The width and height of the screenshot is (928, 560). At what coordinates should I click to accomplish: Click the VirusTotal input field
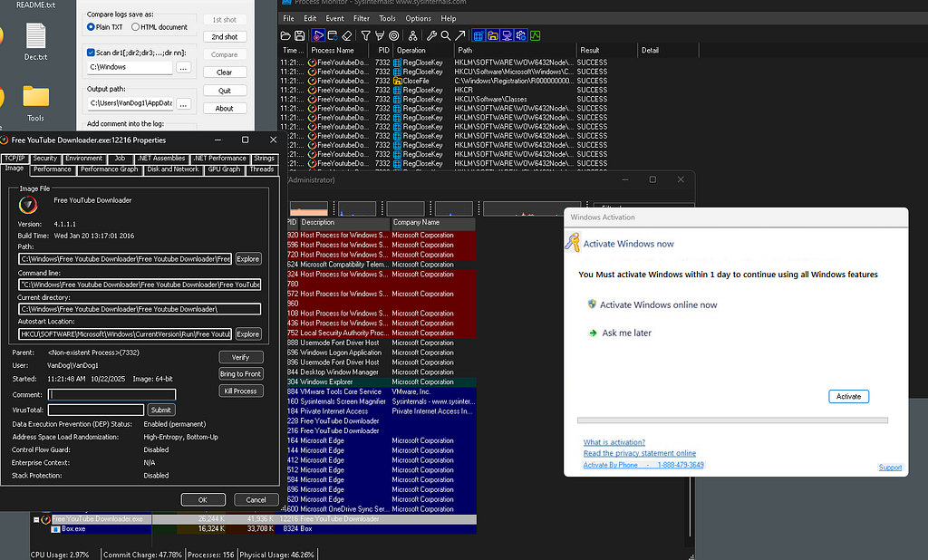[96, 410]
